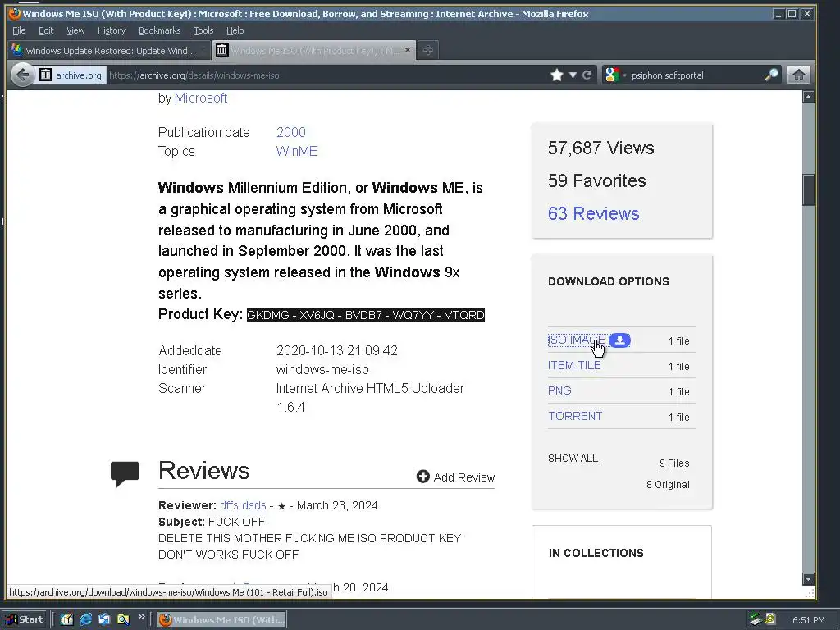Open the URL history dropdown arrow
Image resolution: width=840 pixels, height=630 pixels.
point(573,75)
